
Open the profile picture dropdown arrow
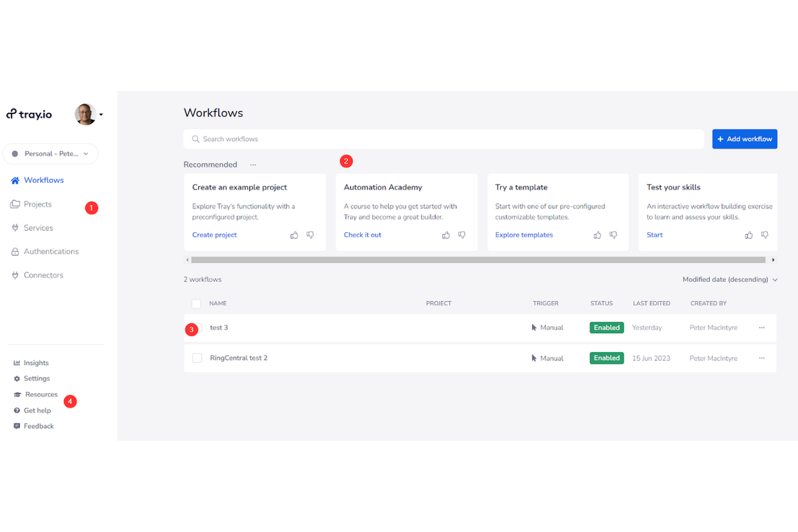101,114
